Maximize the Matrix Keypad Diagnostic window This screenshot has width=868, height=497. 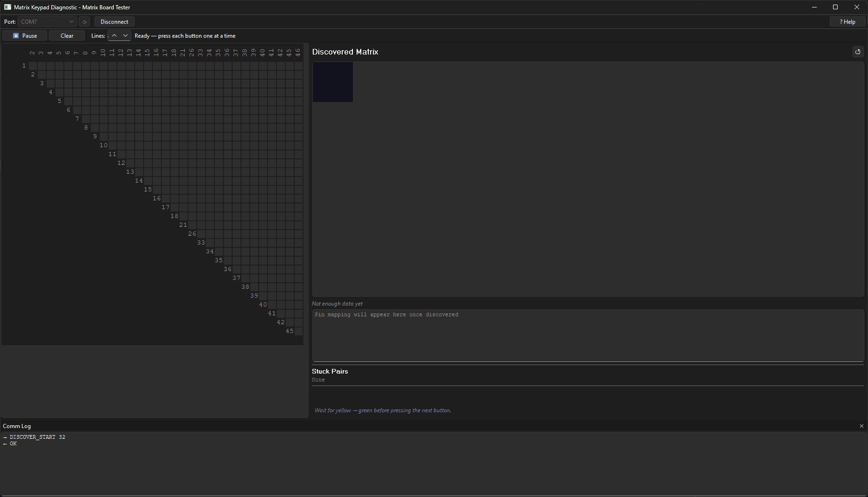pyautogui.click(x=835, y=7)
